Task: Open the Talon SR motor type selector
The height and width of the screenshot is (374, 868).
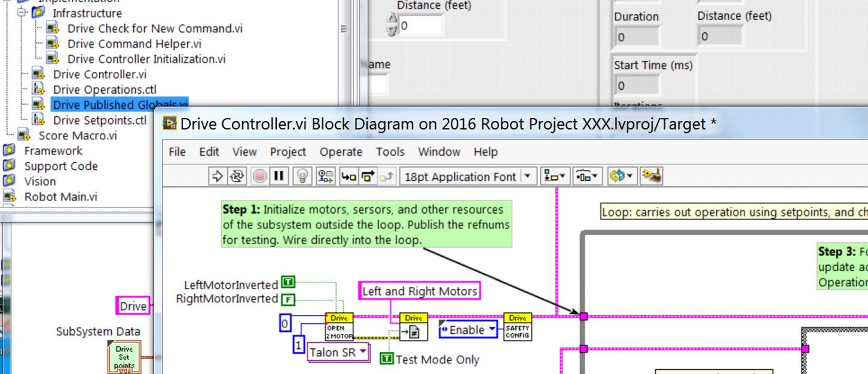Action: click(338, 352)
